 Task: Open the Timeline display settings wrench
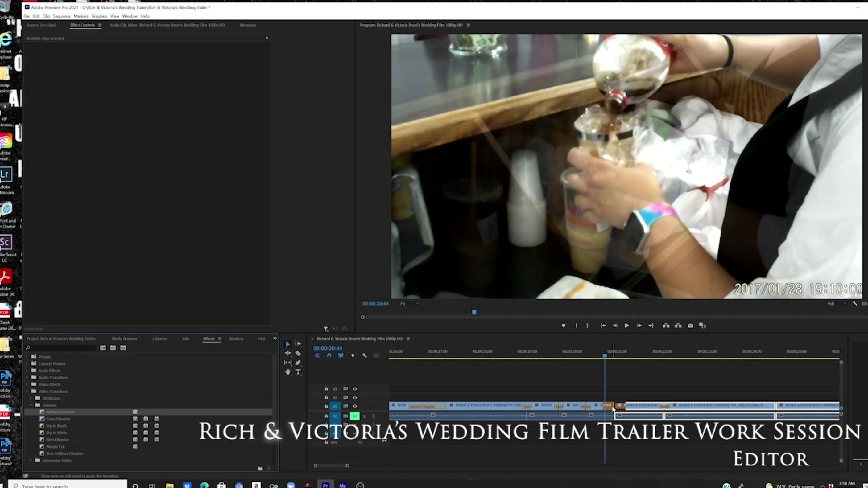click(x=364, y=356)
